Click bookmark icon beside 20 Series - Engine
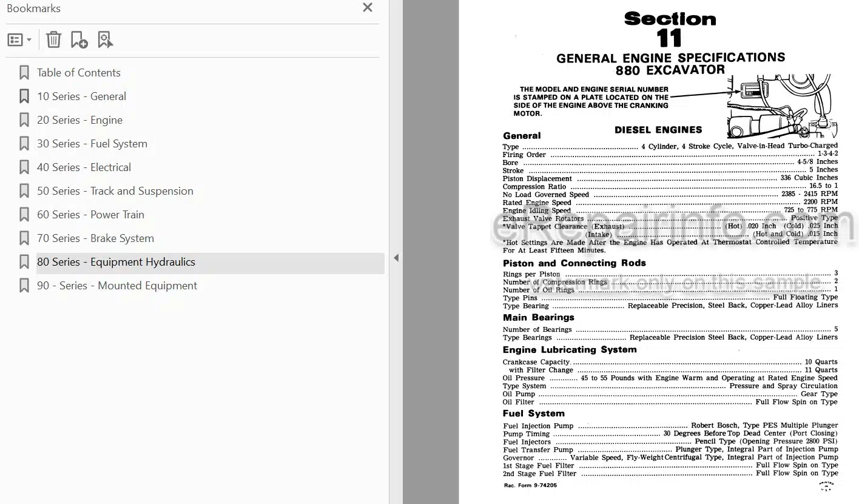The height and width of the screenshot is (504, 859). pos(24,120)
